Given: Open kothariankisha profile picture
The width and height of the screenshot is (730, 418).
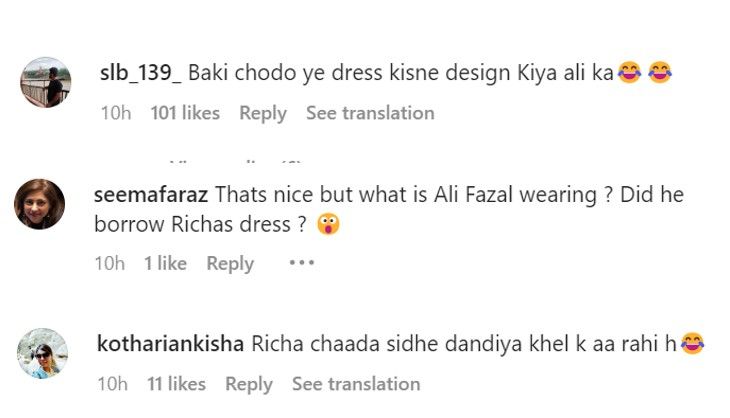Looking at the screenshot, I should click(44, 353).
